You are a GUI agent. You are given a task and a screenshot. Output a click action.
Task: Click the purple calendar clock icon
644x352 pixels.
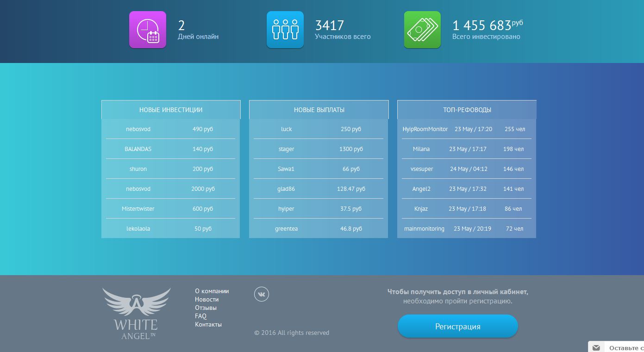point(147,30)
